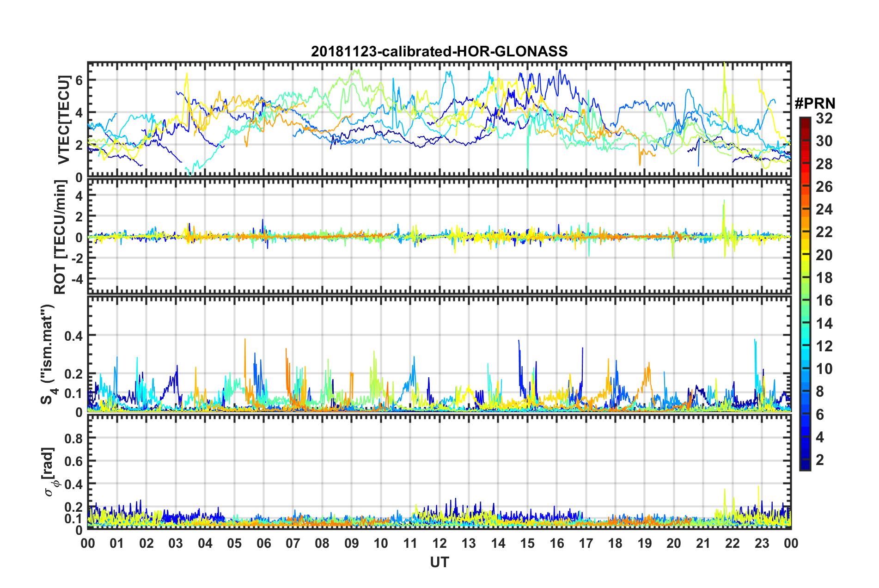This screenshot has width=879, height=588.
Task: Select the ROT [TECU/min] y-axis label
Action: click(61, 237)
